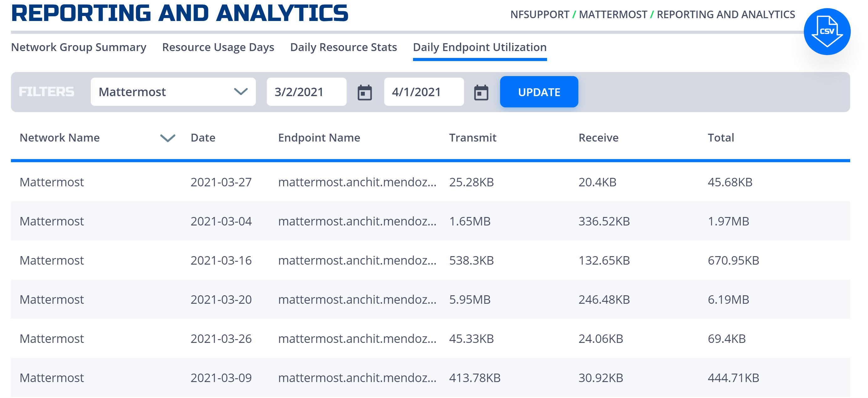Click Mattermost network in 2021-03-09 row
The width and height of the screenshot is (868, 398).
point(52,377)
